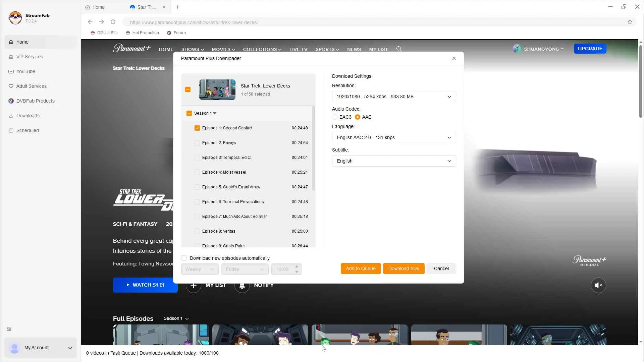644x362 pixels.
Task: Enable Download new episodes automatically
Action: pos(184,258)
